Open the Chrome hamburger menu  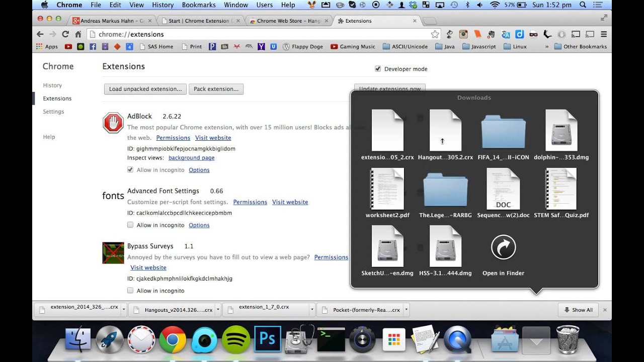click(604, 34)
